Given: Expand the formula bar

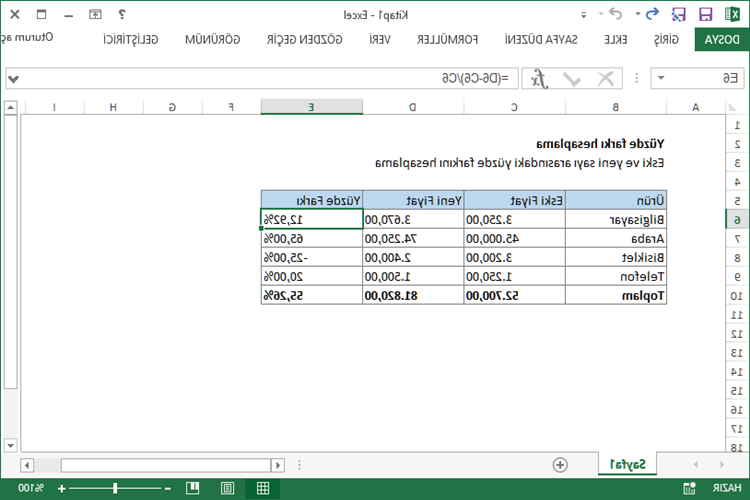Looking at the screenshot, I should (x=12, y=78).
